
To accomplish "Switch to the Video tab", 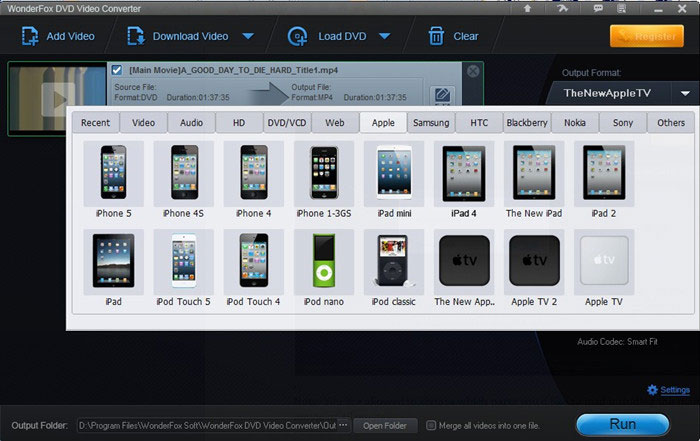I will [143, 123].
